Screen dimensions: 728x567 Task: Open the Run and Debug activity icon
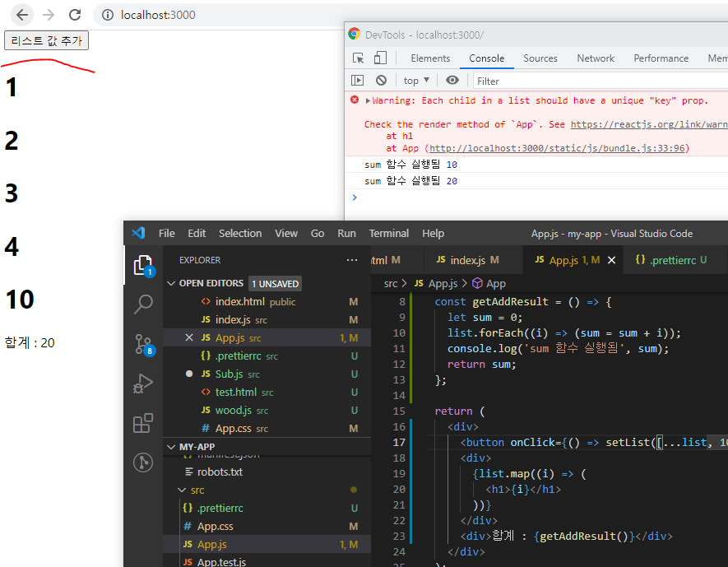tap(143, 383)
